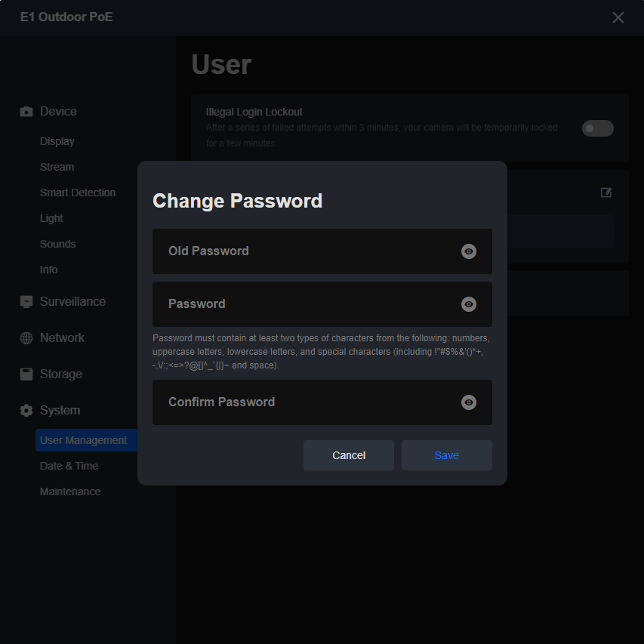Click the edit user pencil icon
Image resolution: width=644 pixels, height=644 pixels.
tap(606, 193)
